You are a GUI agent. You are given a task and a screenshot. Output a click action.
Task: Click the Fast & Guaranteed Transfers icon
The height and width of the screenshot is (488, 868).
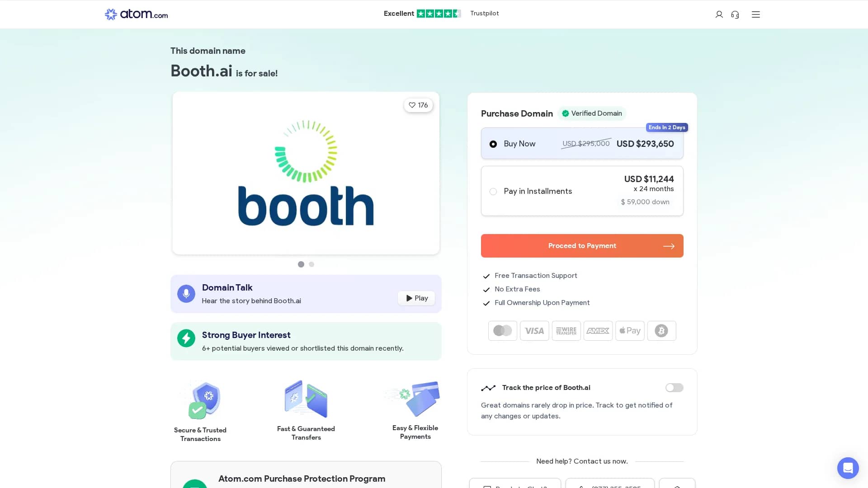point(306,399)
